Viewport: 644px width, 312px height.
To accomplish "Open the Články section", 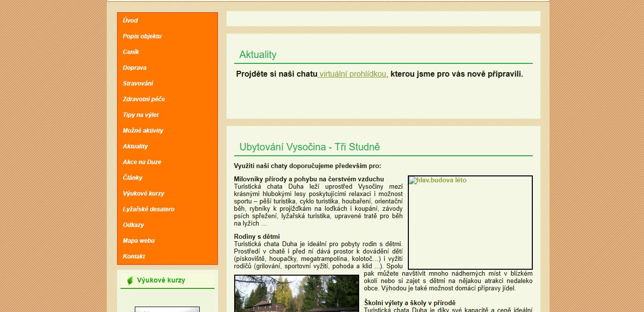I will click(133, 178).
